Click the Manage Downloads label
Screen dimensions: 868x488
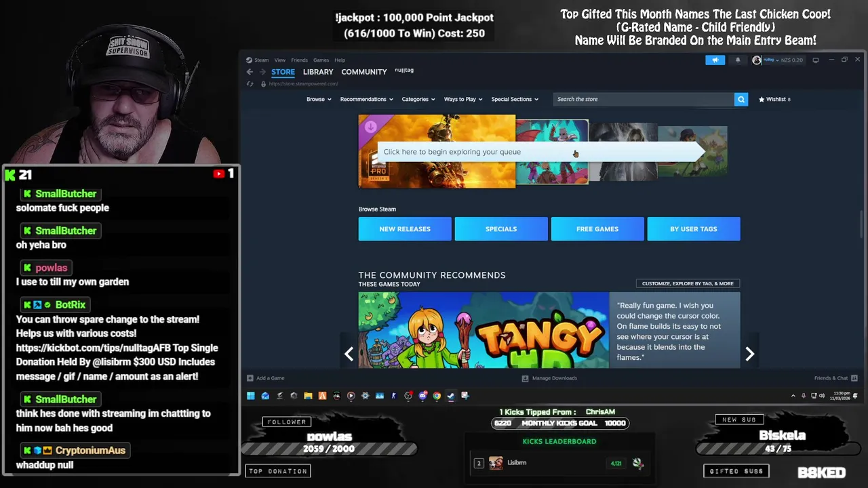tap(555, 378)
